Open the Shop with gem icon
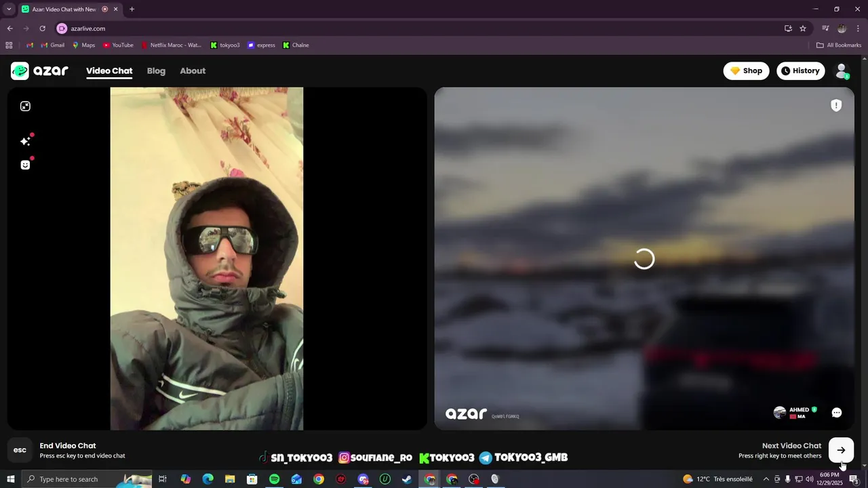 (x=746, y=70)
